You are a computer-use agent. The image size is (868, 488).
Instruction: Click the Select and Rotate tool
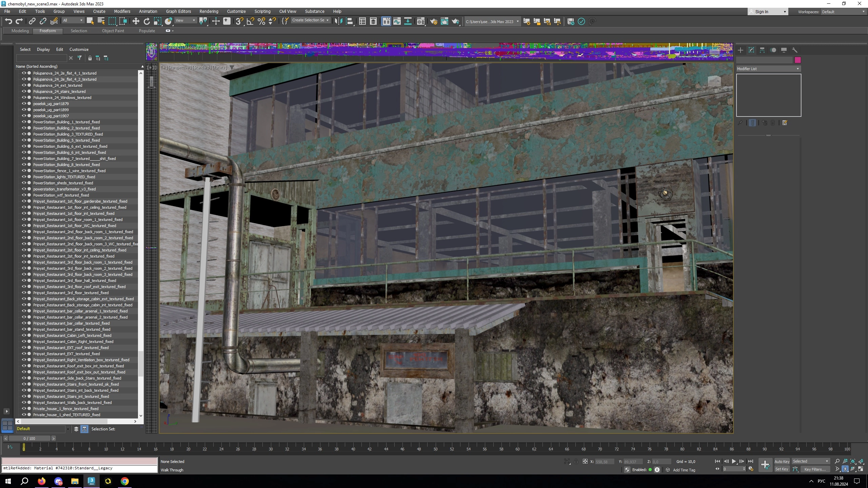pyautogui.click(x=146, y=21)
